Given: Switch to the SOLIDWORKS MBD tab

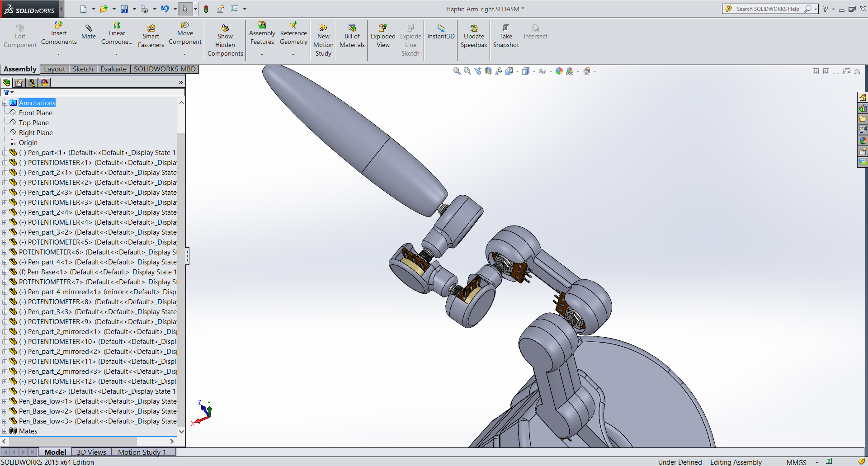Looking at the screenshot, I should 165,69.
